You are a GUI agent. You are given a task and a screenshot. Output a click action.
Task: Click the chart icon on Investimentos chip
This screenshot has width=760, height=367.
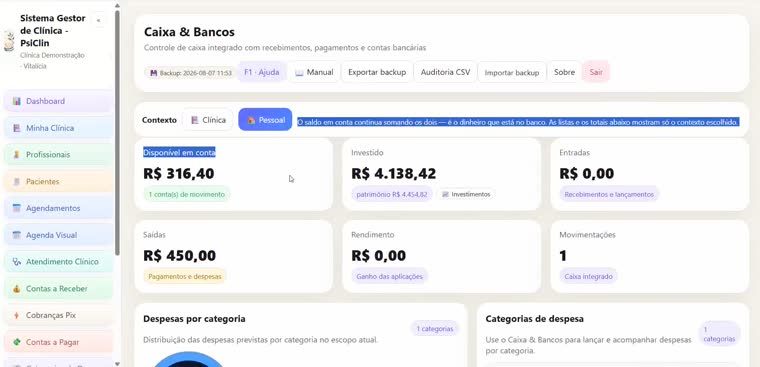click(x=445, y=194)
